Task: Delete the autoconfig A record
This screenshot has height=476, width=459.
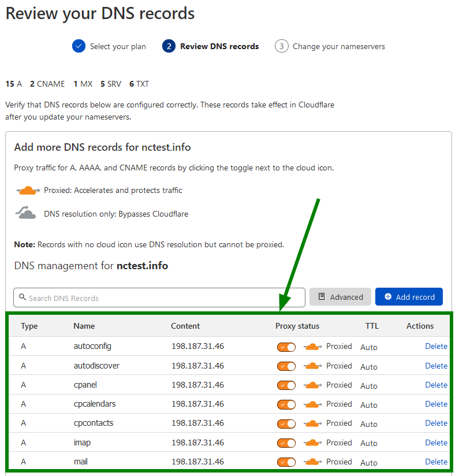Action: point(436,347)
